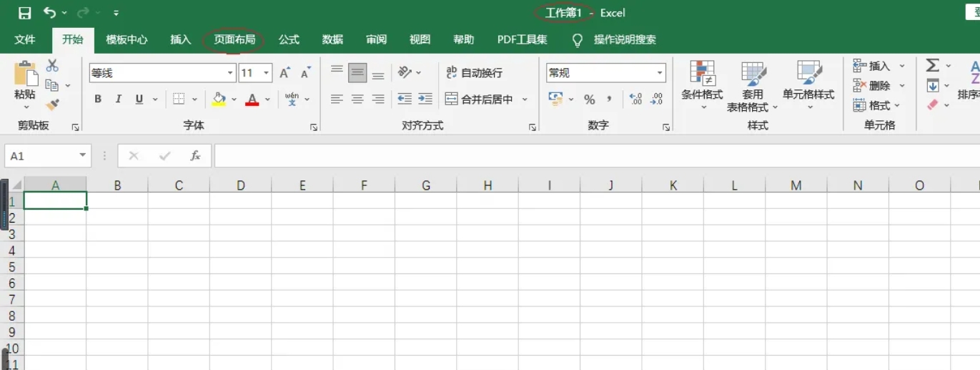
Task: Decrease the cell indent
Action: 405,99
